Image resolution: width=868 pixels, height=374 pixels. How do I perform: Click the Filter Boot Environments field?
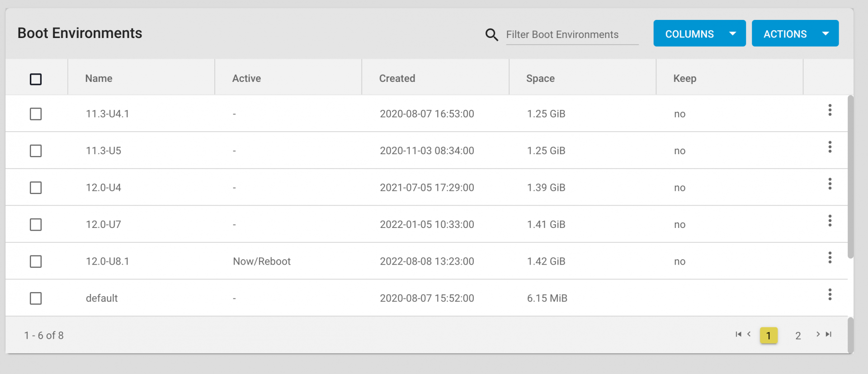click(x=571, y=35)
